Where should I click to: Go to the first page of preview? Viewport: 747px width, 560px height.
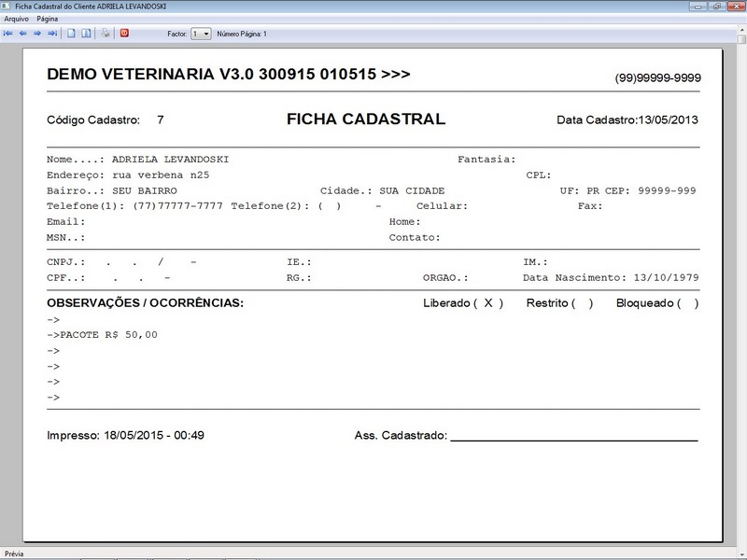click(8, 34)
